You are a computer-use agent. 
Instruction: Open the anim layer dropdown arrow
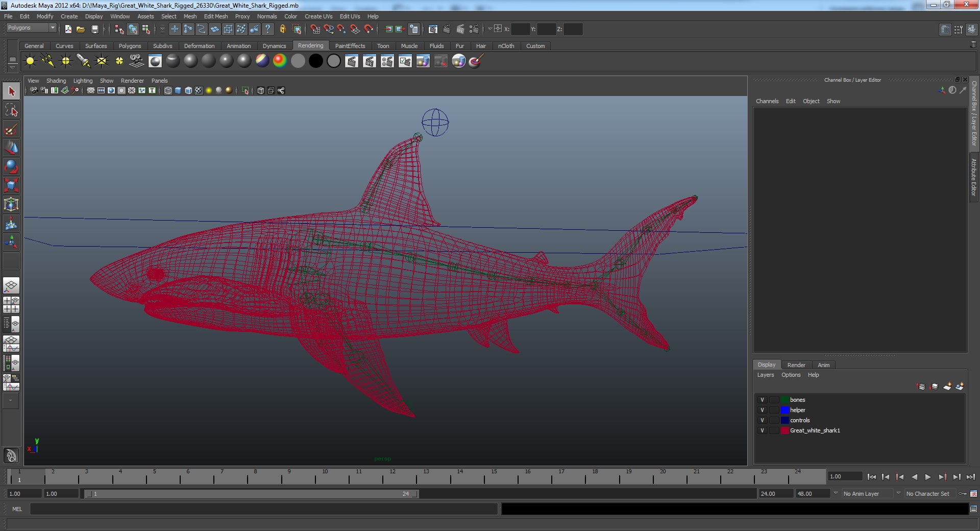click(x=836, y=493)
